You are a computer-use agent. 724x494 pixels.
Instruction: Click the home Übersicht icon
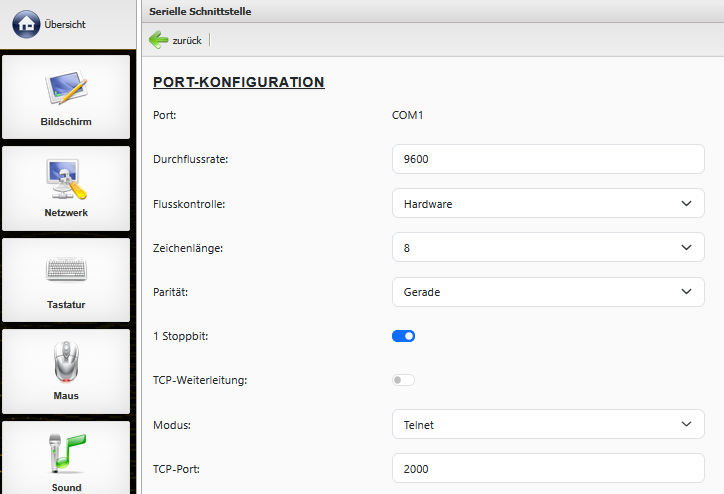pos(26,23)
